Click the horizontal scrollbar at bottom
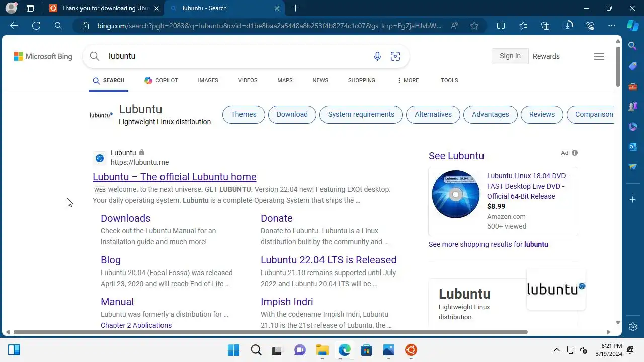Viewport: 644px width, 362px height. (270, 332)
